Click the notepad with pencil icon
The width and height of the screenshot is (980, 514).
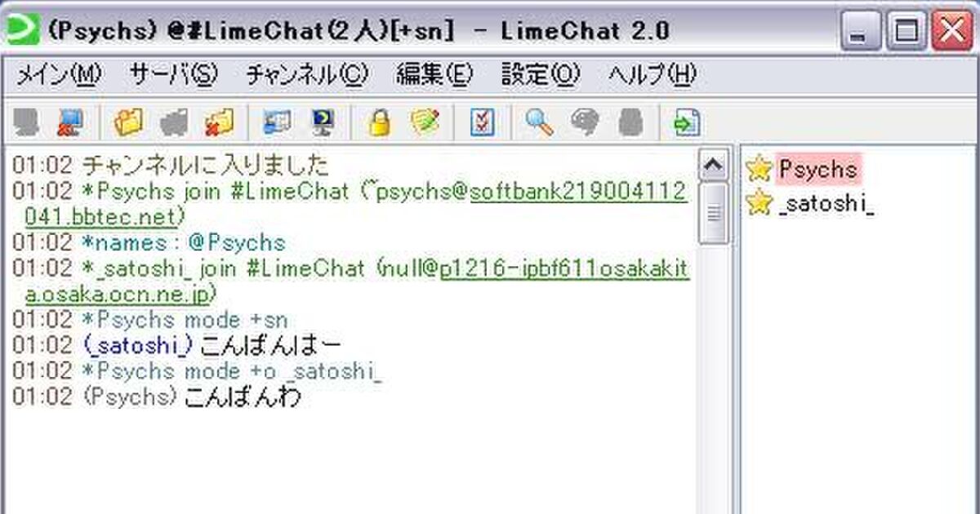coord(425,122)
